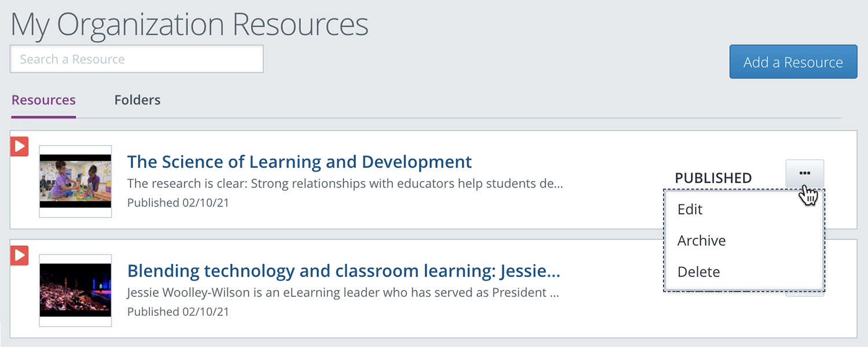The width and height of the screenshot is (868, 347).
Task: Click the red video icon on Blending technology resource
Action: (x=20, y=255)
